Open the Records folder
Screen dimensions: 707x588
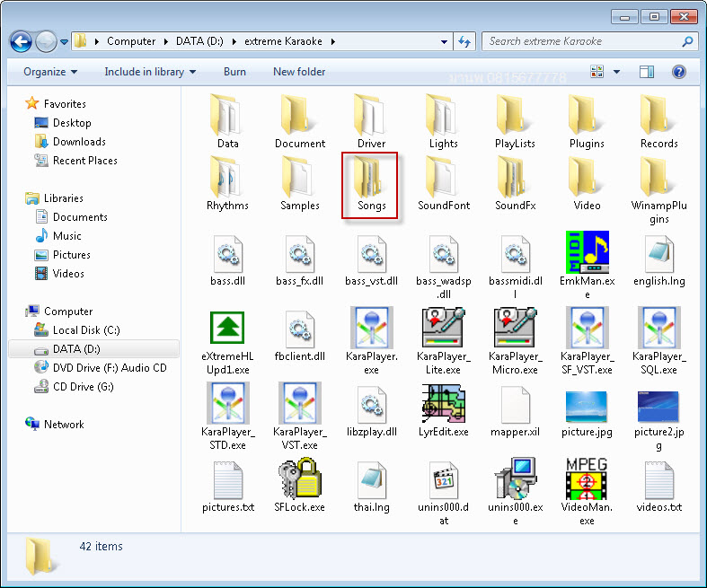[x=658, y=121]
